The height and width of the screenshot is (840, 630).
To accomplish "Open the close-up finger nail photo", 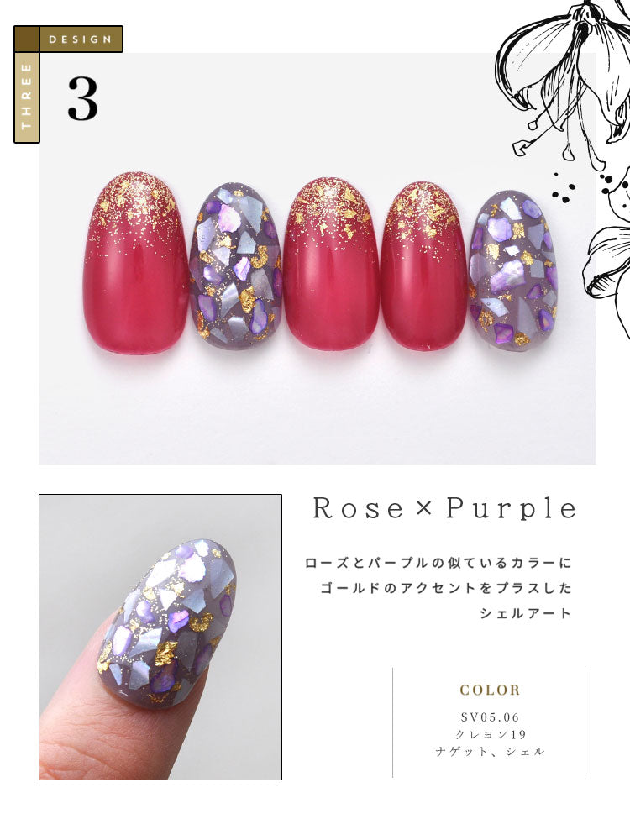I will coord(160,637).
